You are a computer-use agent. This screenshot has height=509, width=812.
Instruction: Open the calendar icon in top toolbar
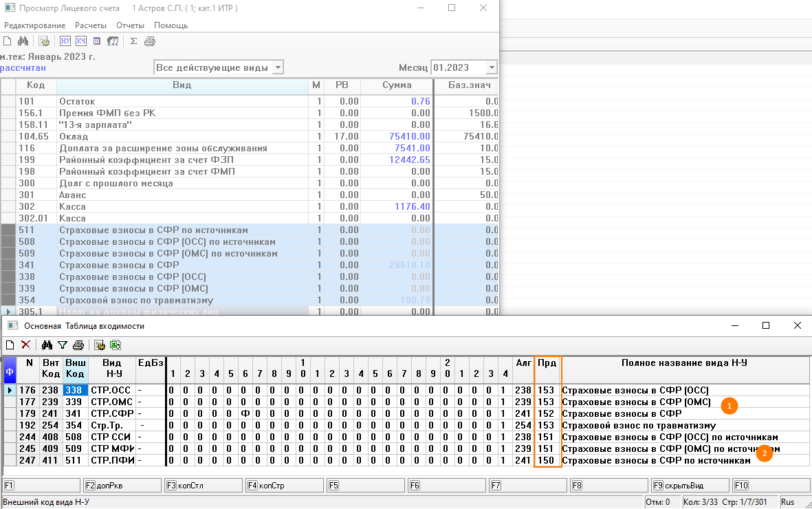tap(97, 41)
